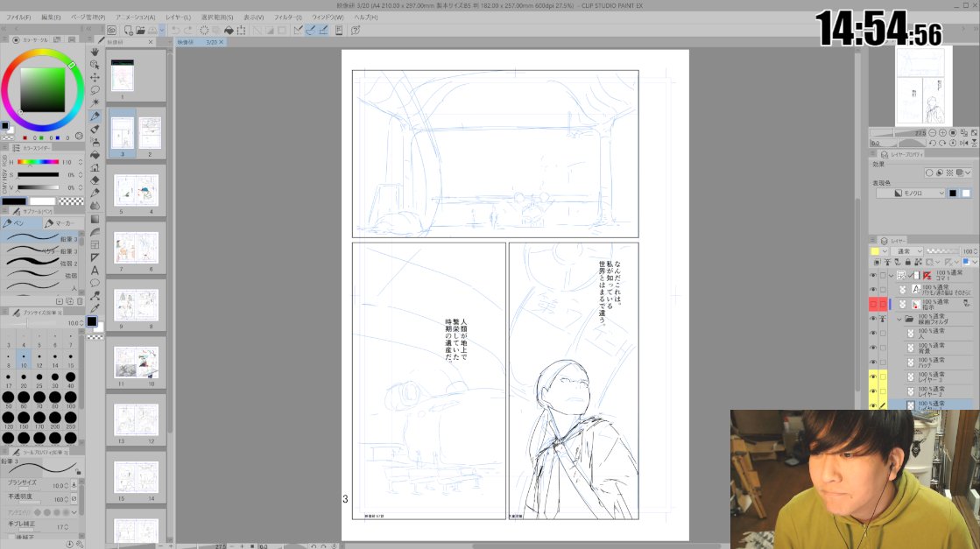The image size is (980, 549).
Task: Choose brush size 100 from the size palette
Action: tap(69, 397)
